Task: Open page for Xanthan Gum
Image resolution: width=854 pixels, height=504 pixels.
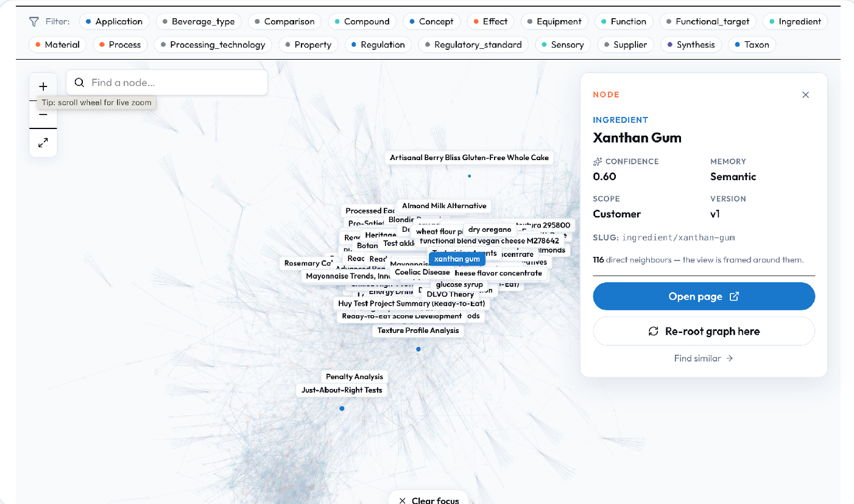Action: [704, 296]
